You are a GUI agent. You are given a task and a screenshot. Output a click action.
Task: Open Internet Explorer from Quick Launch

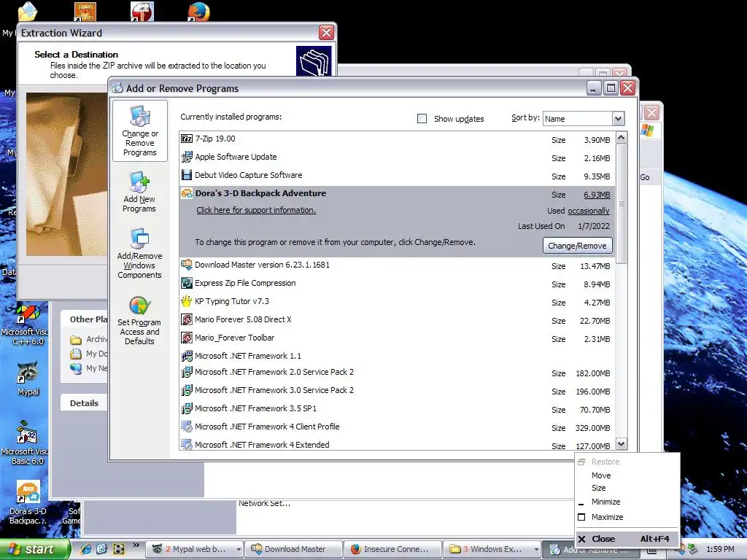(x=86, y=549)
